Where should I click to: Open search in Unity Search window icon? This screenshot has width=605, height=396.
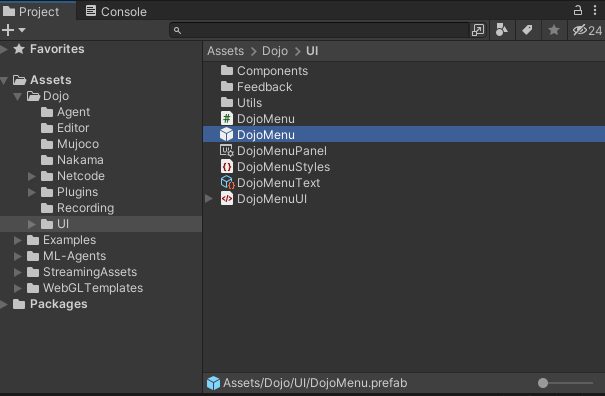click(478, 30)
